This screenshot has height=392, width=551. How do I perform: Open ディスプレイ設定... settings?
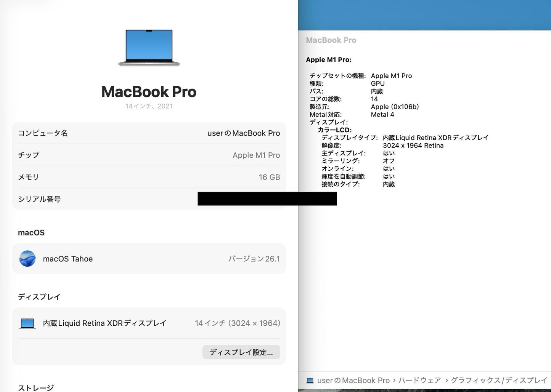click(x=241, y=352)
